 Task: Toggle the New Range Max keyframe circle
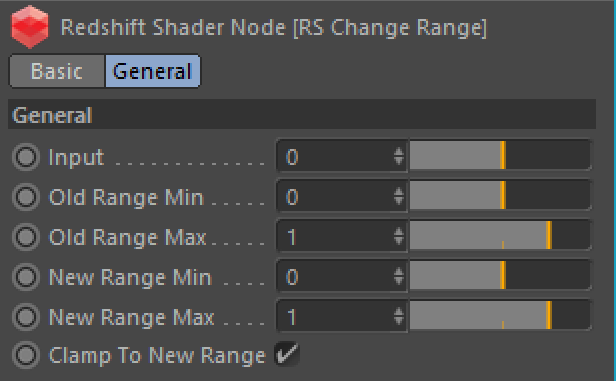(x=26, y=317)
